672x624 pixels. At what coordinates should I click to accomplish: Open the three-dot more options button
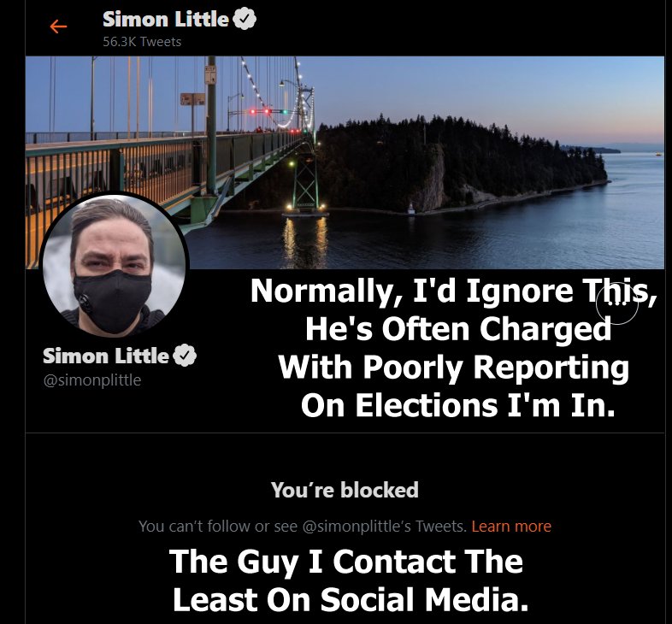pos(617,303)
